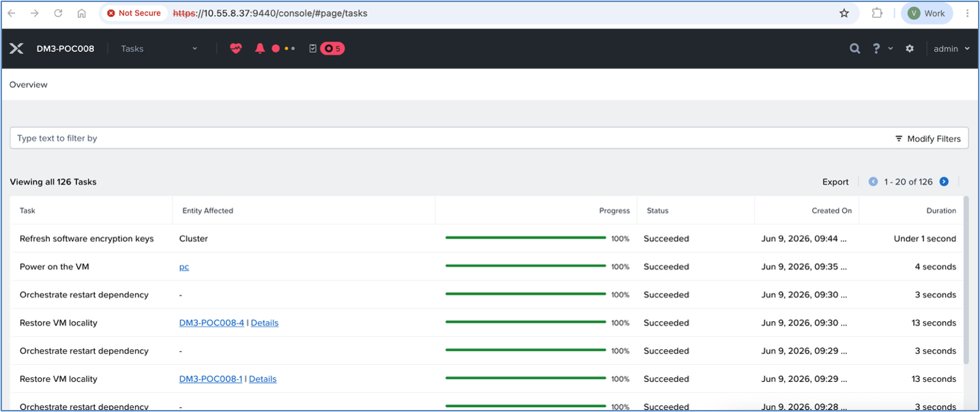This screenshot has width=980, height=412.
Task: Click 'Jun 9, 2026, 09:35' created date
Action: 804,266
